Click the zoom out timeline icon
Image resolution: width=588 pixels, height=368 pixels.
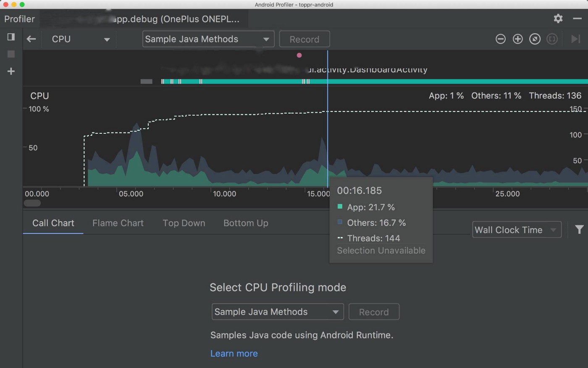[500, 39]
